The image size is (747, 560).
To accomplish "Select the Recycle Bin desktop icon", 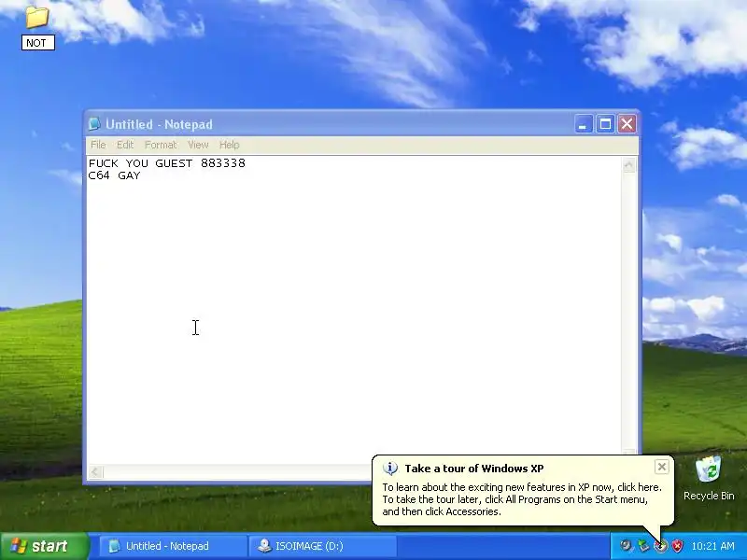I will [x=709, y=478].
